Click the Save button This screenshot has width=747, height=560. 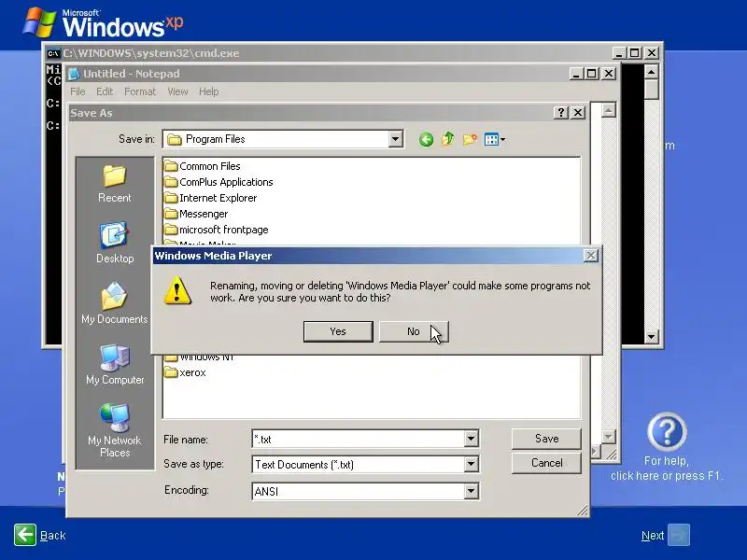point(546,439)
